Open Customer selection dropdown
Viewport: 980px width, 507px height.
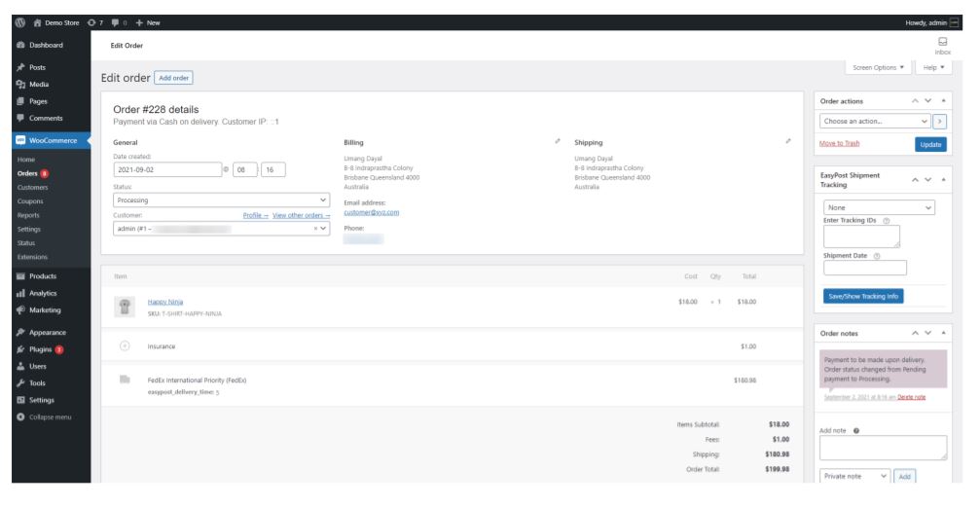[x=221, y=229]
